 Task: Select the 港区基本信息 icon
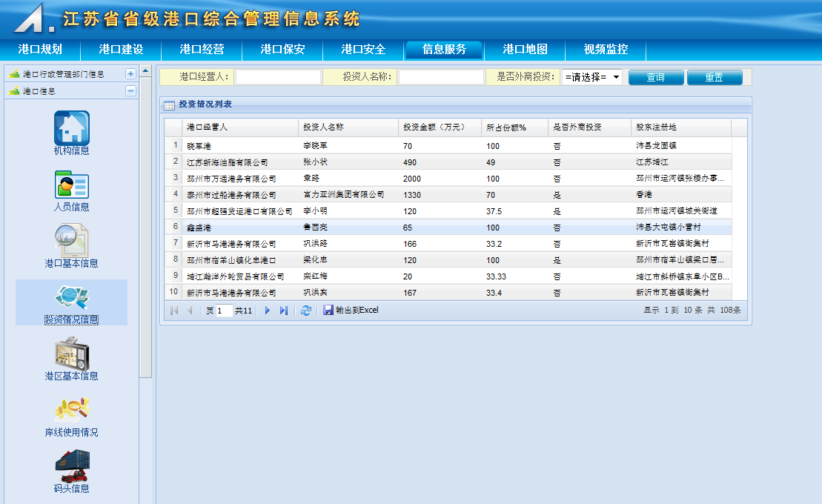(x=71, y=354)
